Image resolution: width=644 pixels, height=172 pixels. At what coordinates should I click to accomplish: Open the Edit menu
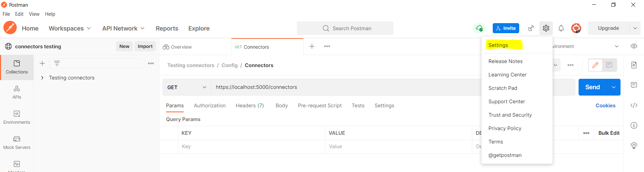(x=19, y=14)
